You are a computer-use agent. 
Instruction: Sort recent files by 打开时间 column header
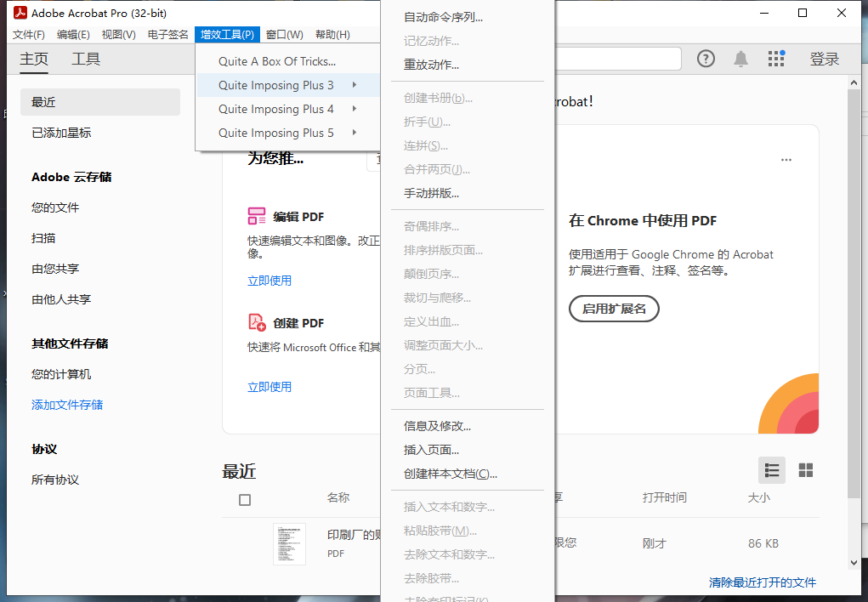[x=664, y=497]
